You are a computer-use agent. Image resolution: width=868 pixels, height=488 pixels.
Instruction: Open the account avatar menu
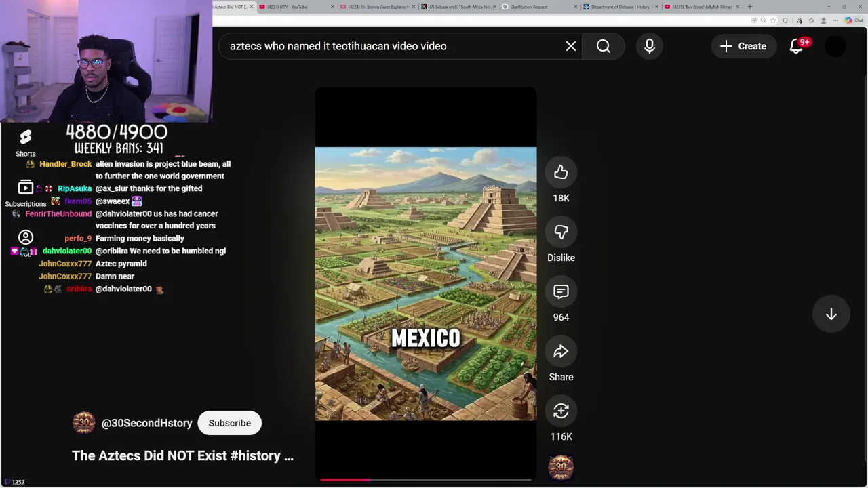point(835,46)
